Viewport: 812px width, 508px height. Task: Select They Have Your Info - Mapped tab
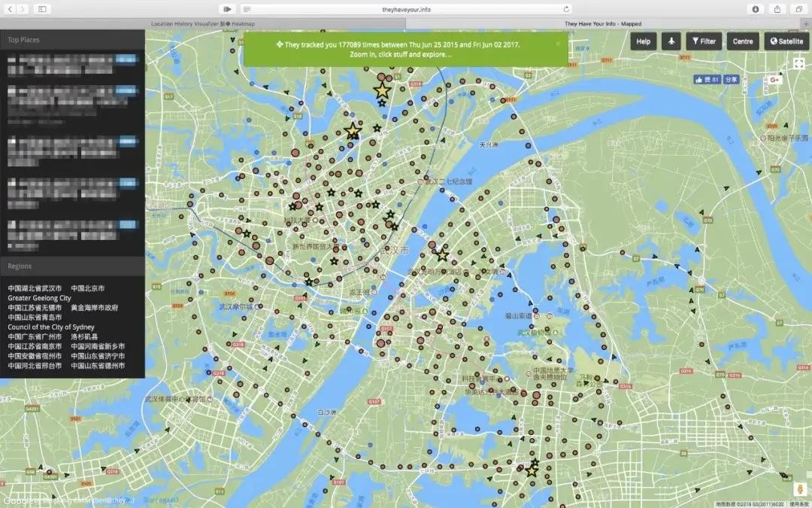[x=603, y=23]
